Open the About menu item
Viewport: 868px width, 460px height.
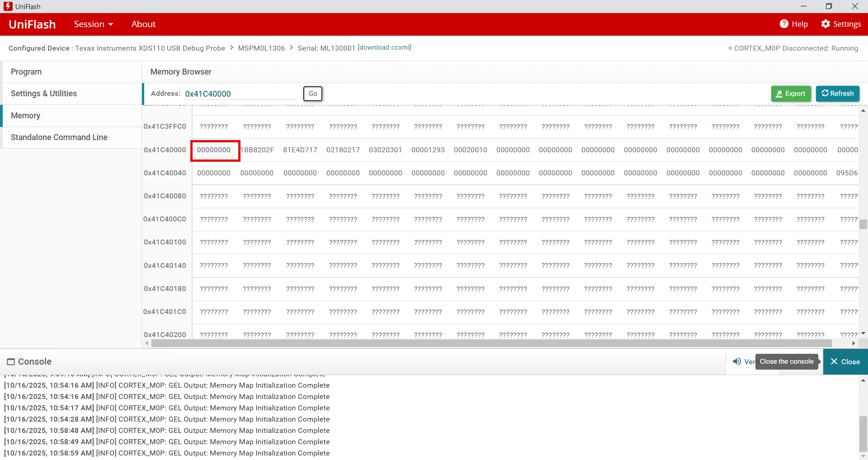[143, 24]
